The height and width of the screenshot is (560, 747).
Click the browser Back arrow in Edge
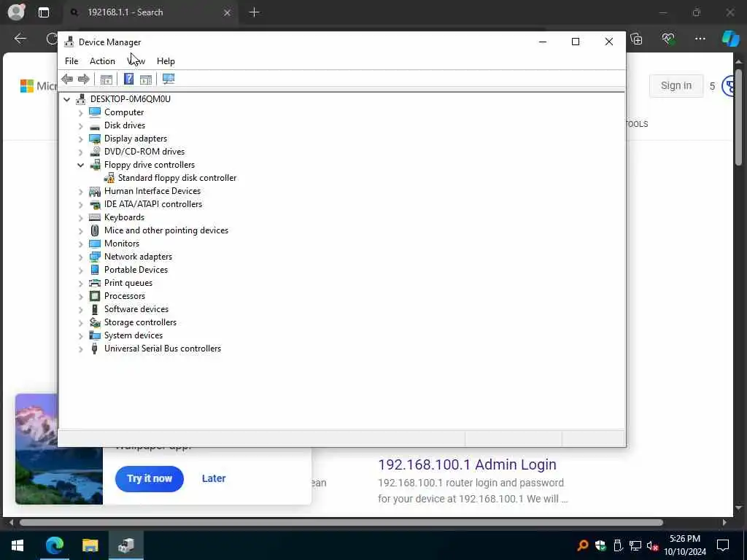click(20, 39)
